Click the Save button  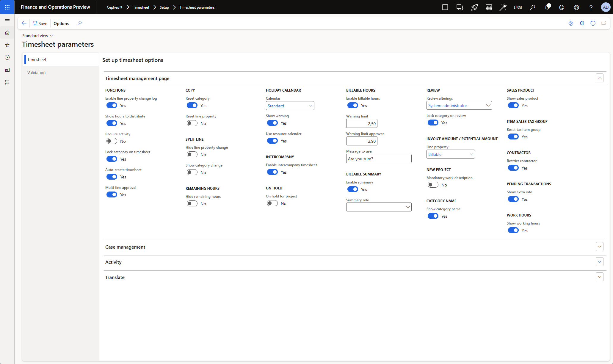[40, 23]
